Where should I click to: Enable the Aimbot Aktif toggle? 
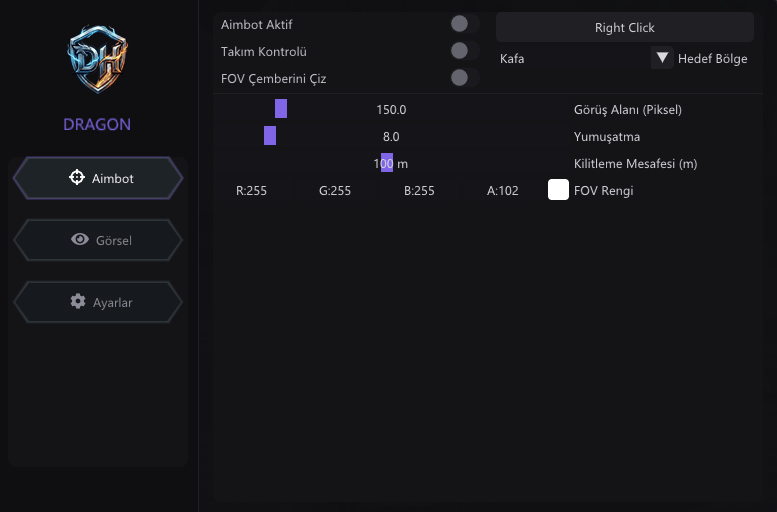point(464,24)
